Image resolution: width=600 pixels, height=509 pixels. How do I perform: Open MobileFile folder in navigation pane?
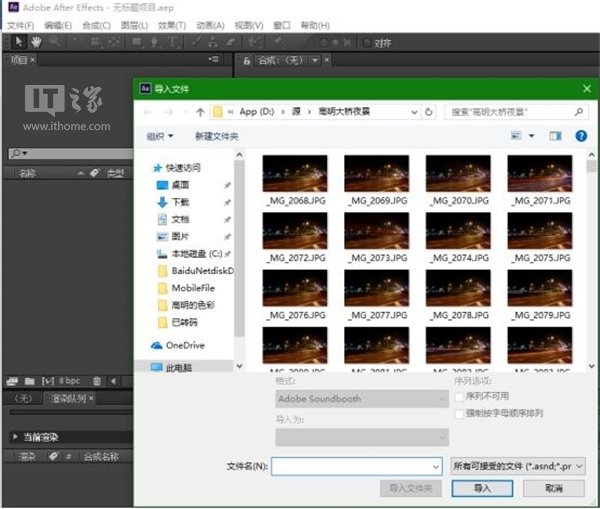193,288
